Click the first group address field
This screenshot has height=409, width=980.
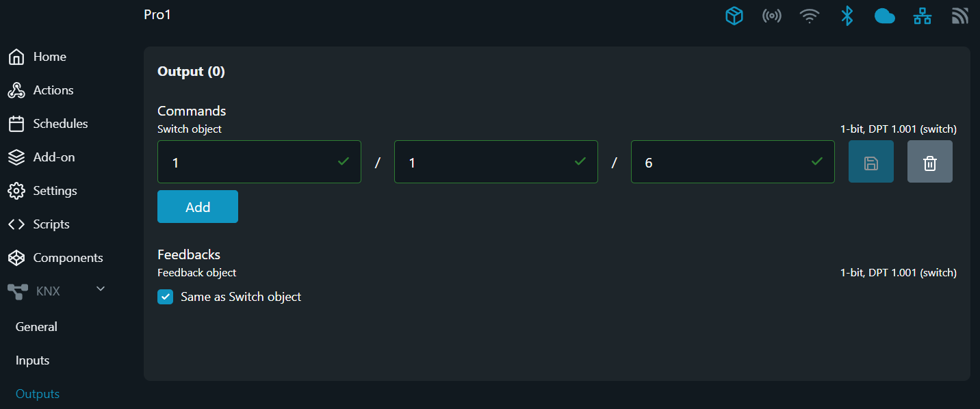tap(250, 162)
